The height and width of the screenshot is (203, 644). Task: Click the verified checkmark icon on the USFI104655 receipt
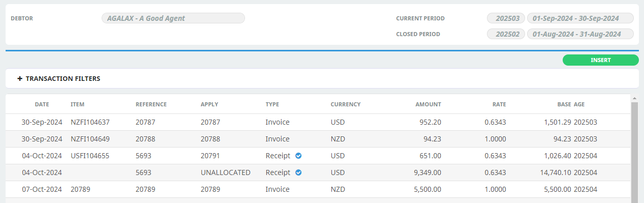(298, 156)
